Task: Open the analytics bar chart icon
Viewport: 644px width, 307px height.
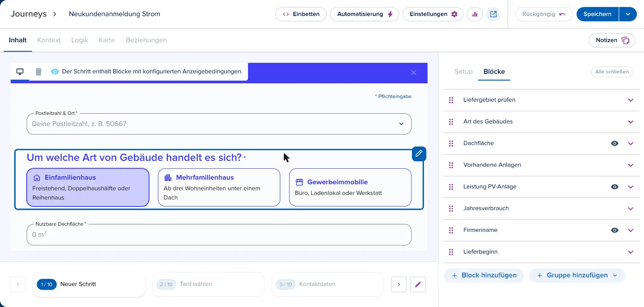Action: point(475,14)
